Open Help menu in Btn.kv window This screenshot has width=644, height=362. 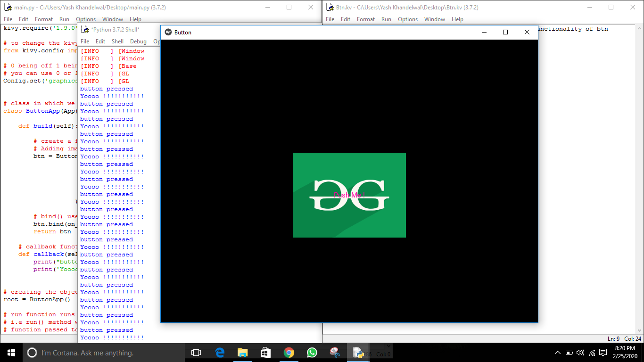457,19
